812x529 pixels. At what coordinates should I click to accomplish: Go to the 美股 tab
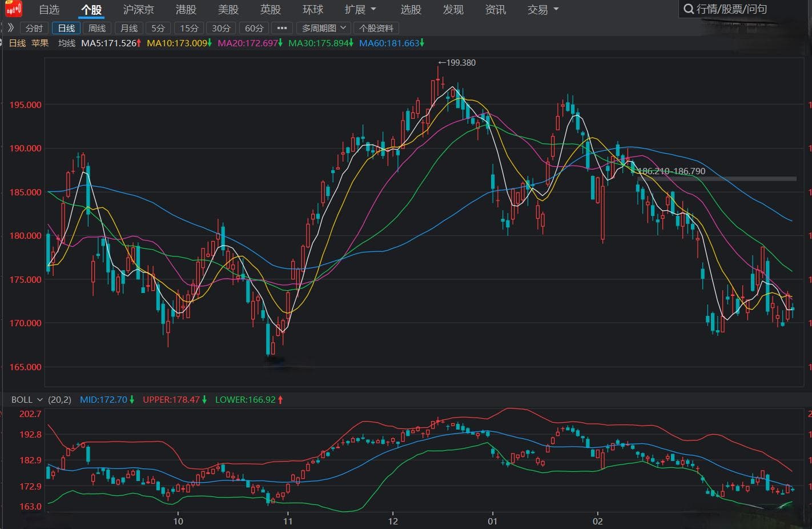click(228, 10)
